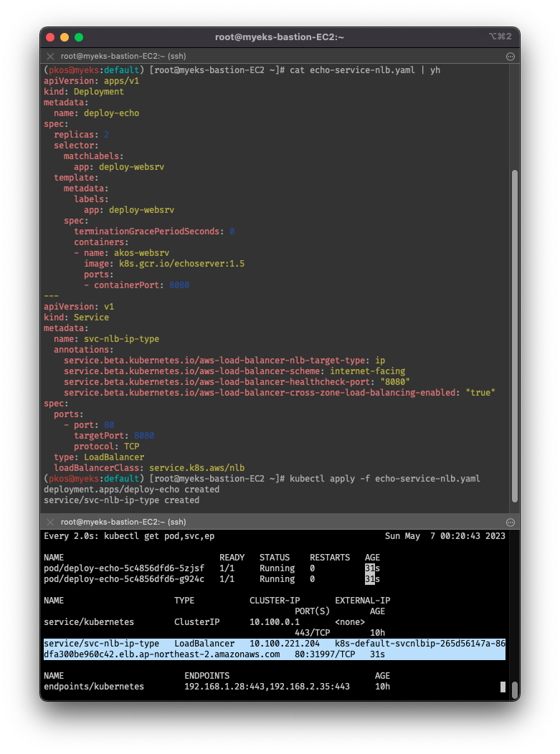The image size is (560, 754).
Task: Click the image 'k8s.gcr.io/echoserver:1.5' text
Action: pyautogui.click(x=181, y=264)
